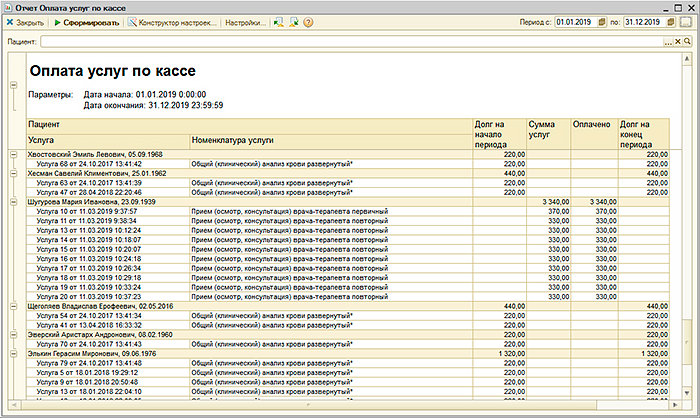
Task: Click the Пациент ellipsis selection button
Action: 668,43
